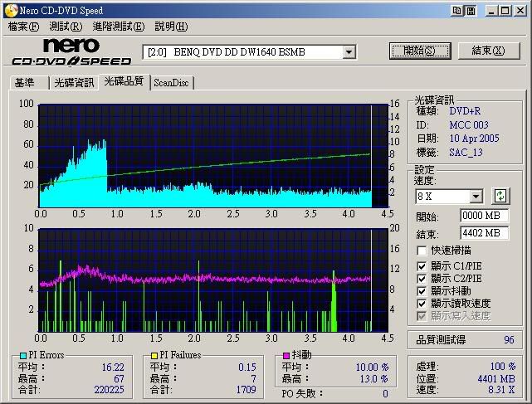The image size is (532, 404).
Task: Toggle the 快速掃描 checkbox
Action: click(422, 251)
